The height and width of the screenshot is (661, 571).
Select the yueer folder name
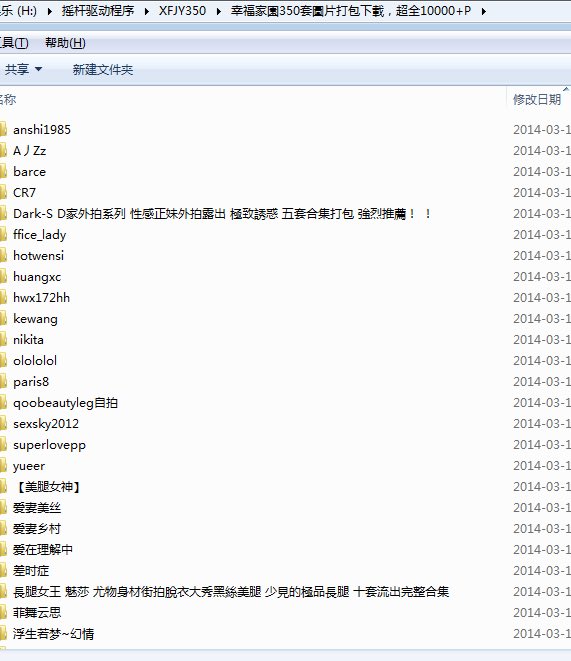point(29,466)
